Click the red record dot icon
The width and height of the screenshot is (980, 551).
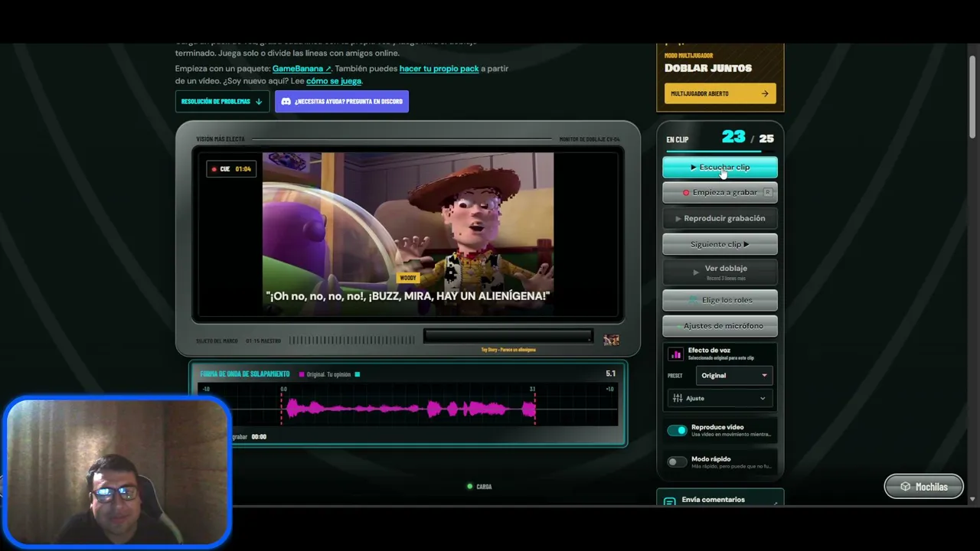click(686, 193)
